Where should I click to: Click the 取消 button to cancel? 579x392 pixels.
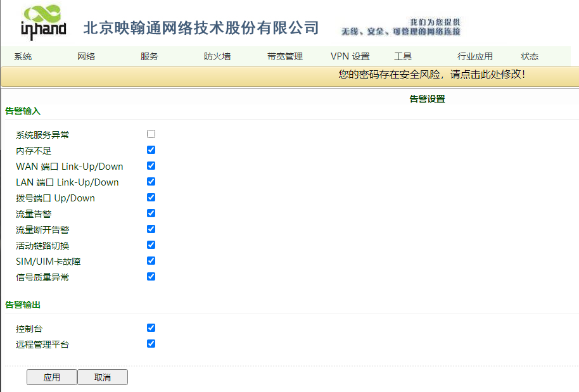coord(102,377)
